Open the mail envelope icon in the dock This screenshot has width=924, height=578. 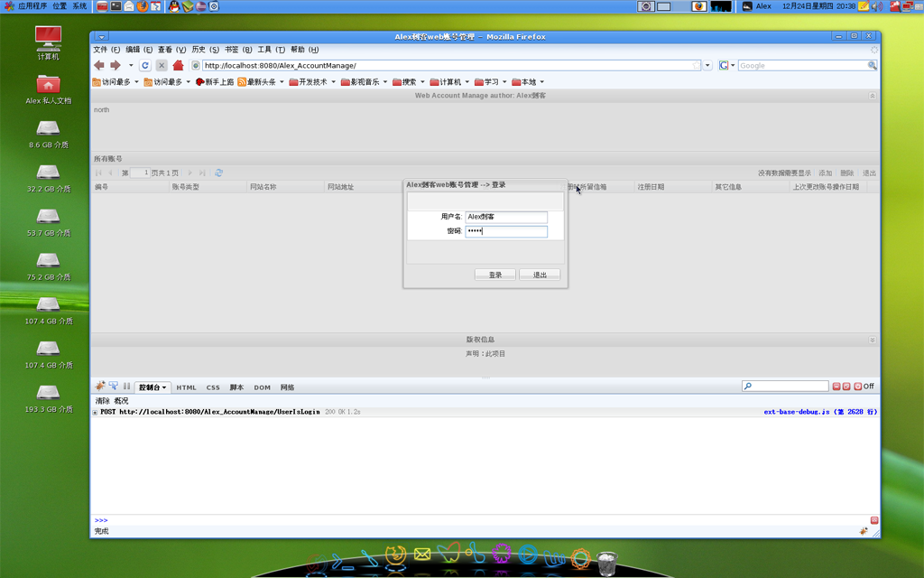tap(422, 555)
